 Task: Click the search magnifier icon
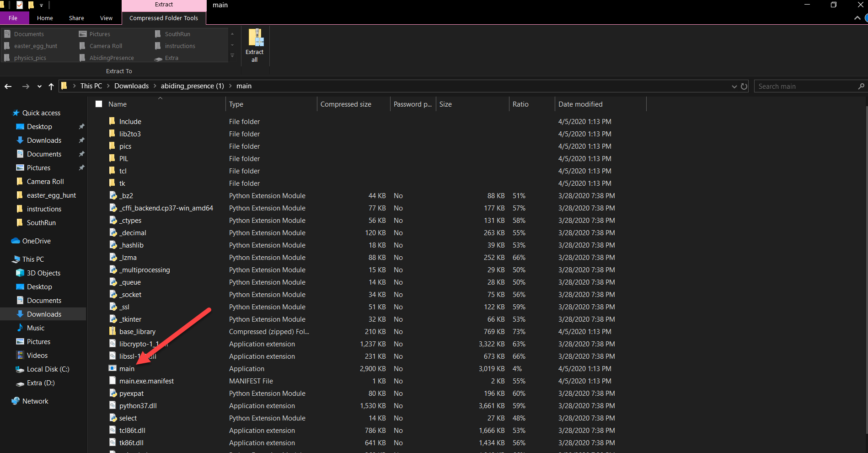coord(861,86)
